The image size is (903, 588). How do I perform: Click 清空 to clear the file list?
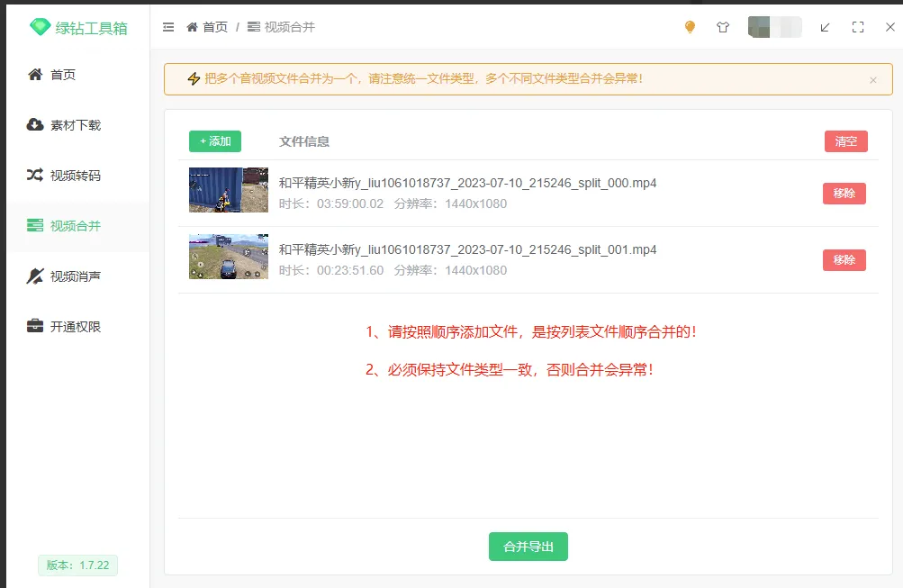(x=844, y=141)
